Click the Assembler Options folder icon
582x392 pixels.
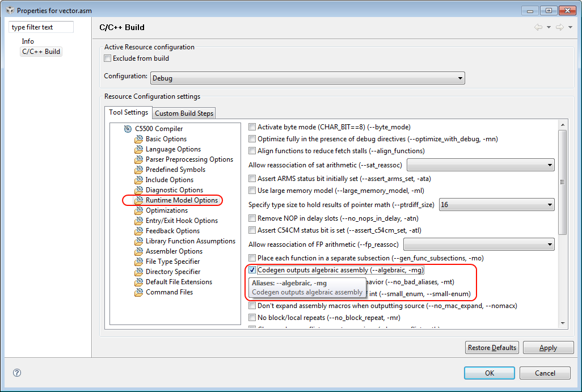[x=138, y=251]
